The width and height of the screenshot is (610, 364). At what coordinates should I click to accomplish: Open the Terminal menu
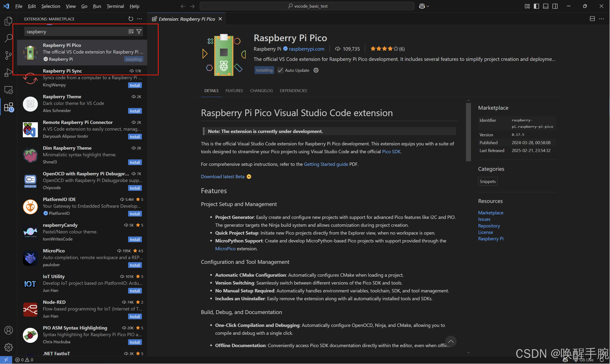tap(115, 6)
